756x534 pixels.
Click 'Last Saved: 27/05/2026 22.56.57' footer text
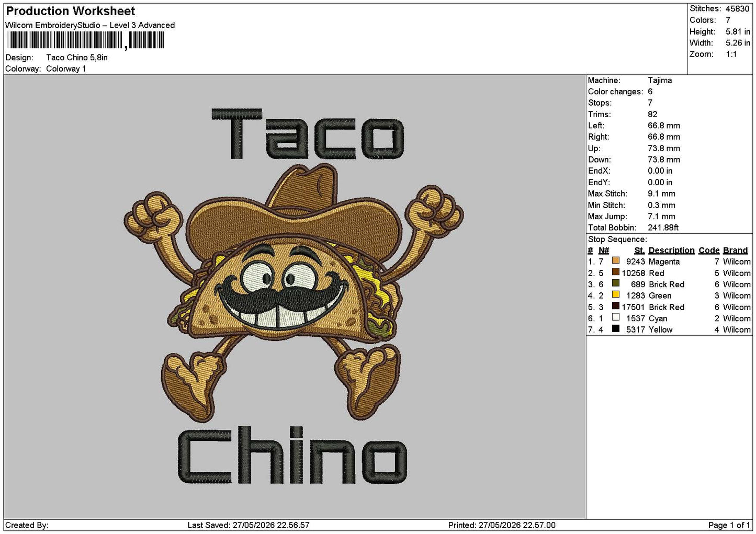[x=249, y=525]
